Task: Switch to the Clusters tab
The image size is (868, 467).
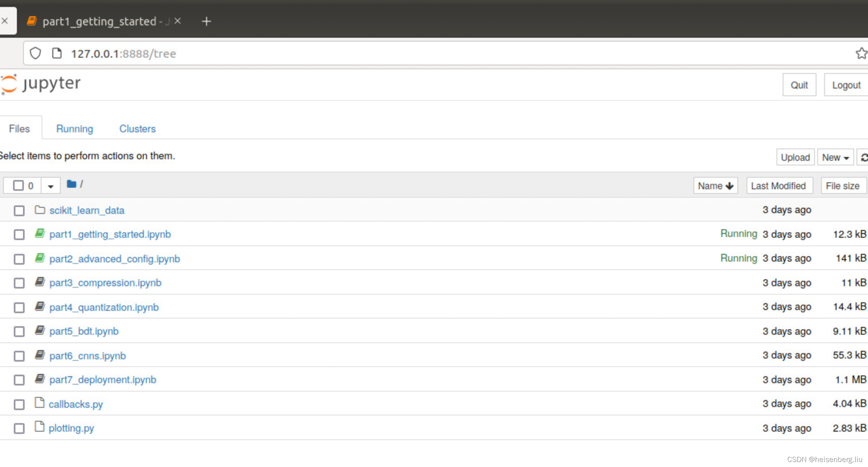Action: coord(137,128)
